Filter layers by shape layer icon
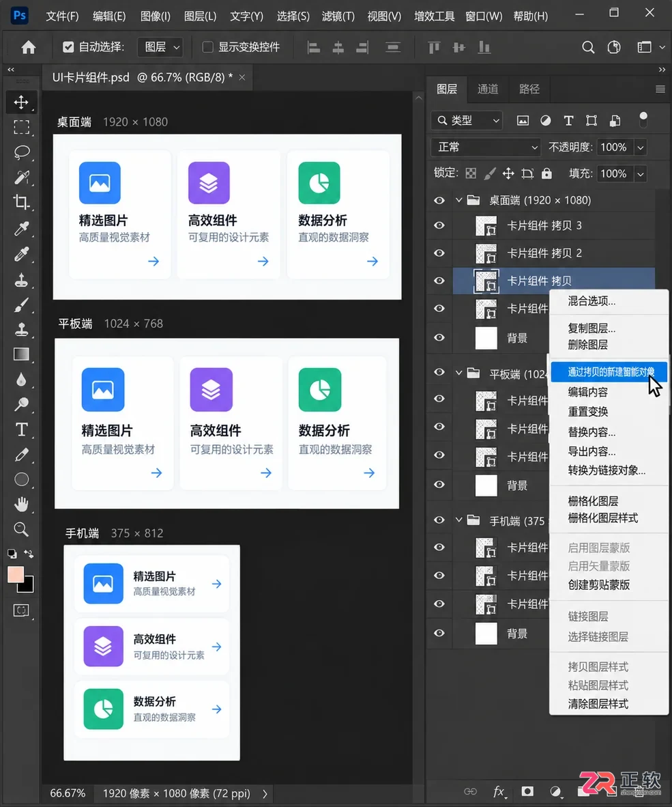 click(591, 120)
